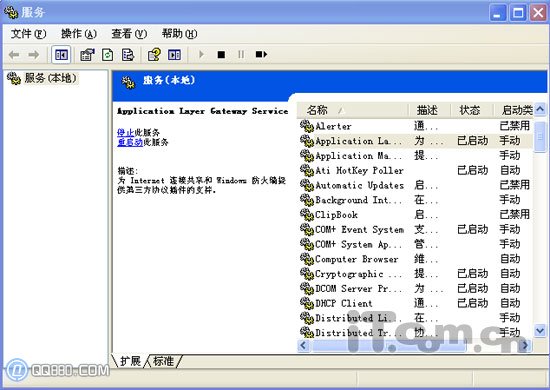Click the Back arrow toolbar button
550x390 pixels.
point(14,55)
